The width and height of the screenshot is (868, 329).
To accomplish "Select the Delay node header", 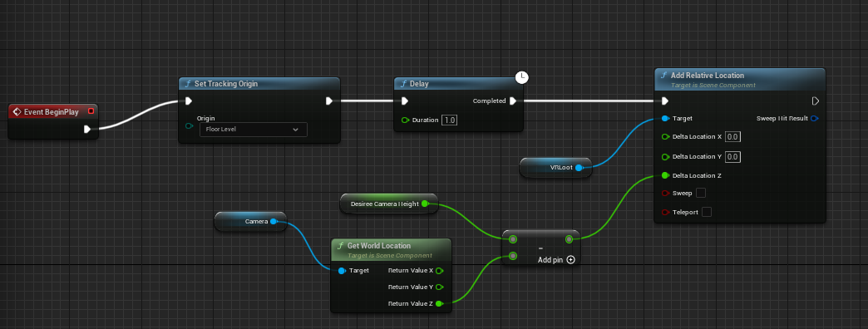I will coord(458,84).
